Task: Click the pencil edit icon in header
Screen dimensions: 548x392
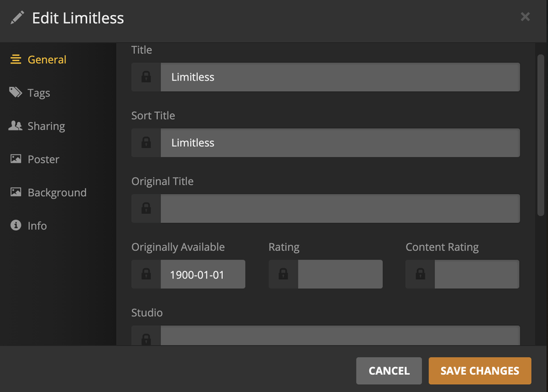Action: point(17,18)
